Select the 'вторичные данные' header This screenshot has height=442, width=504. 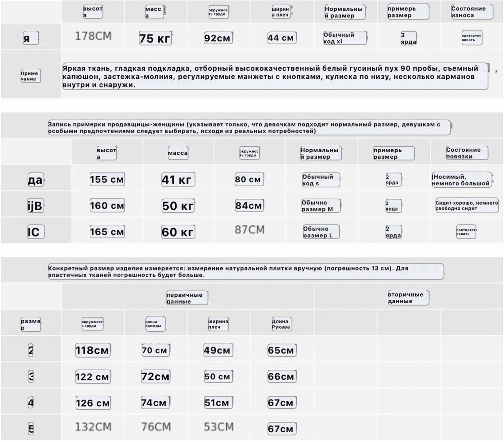408,298
